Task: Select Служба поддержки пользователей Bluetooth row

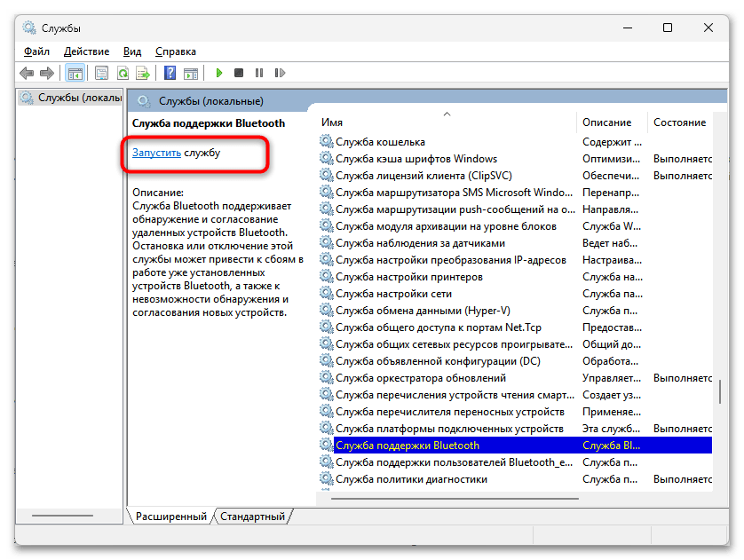Action: (516, 461)
